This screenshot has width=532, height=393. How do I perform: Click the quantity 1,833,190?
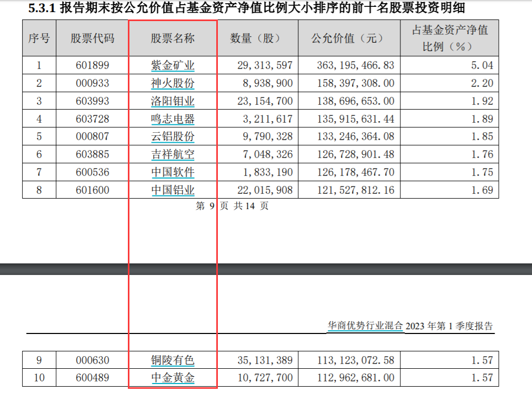point(268,172)
